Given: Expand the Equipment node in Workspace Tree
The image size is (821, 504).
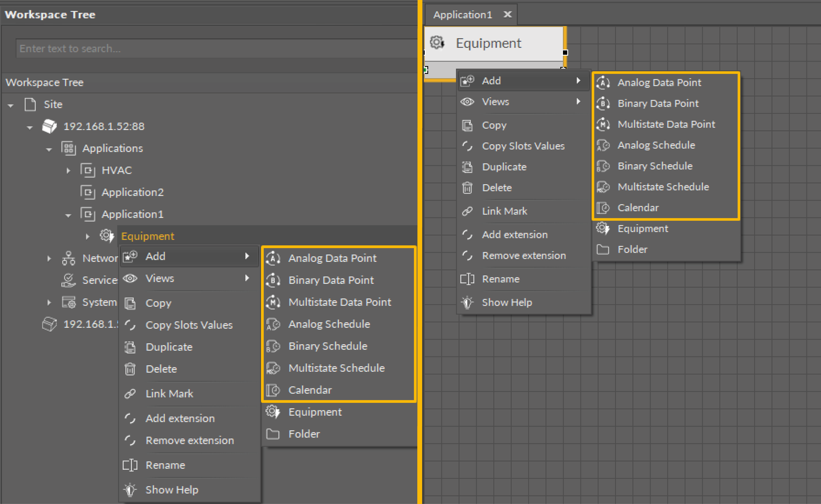Looking at the screenshot, I should click(x=88, y=236).
